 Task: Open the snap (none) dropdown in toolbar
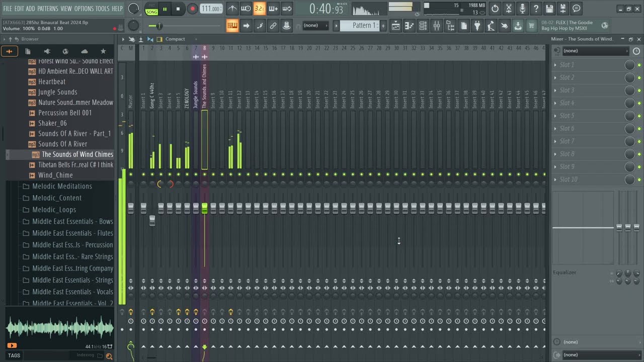point(315,26)
